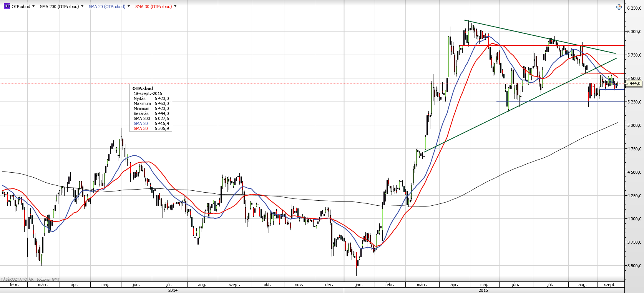Expand the SMA 30 (OTP:xbud) indicator dropdown
644x293 pixels.
(x=175, y=7)
